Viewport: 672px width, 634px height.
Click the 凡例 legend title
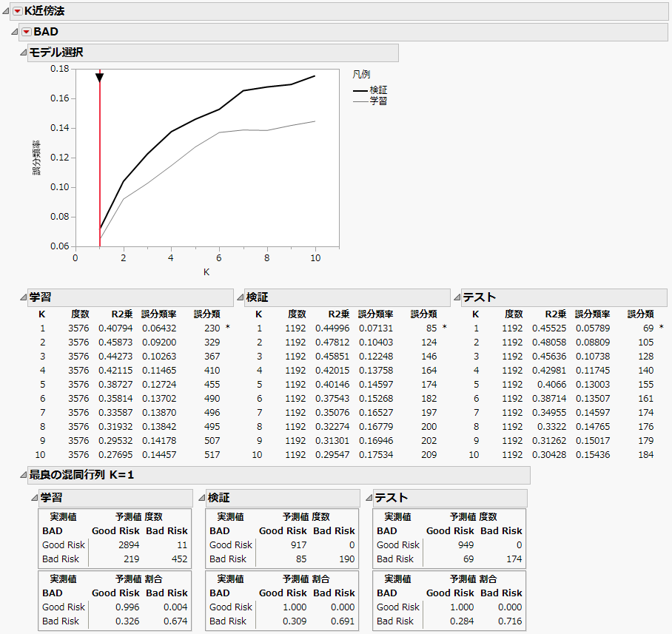(361, 75)
